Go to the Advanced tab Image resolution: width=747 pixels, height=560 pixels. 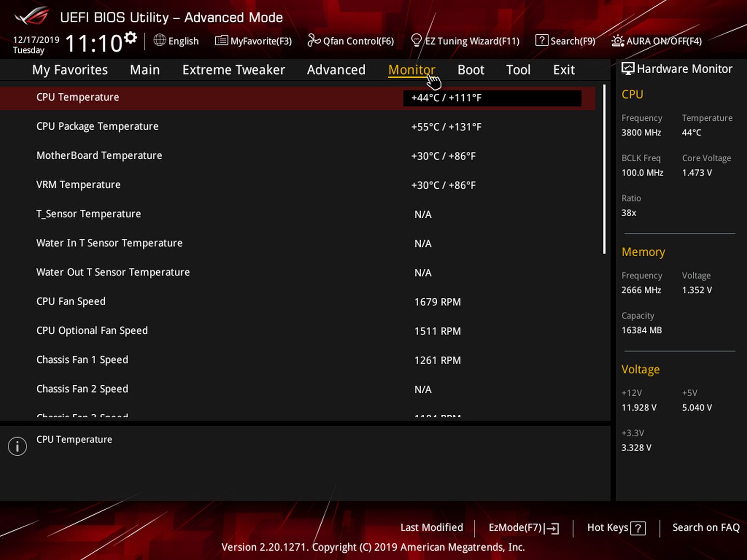336,69
